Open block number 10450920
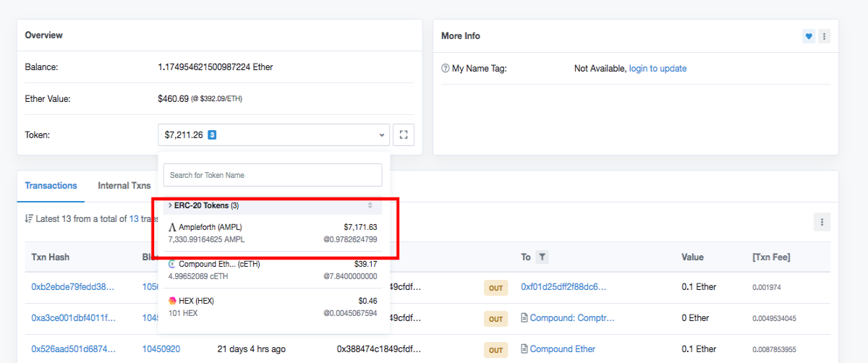868x363 pixels. coord(161,349)
